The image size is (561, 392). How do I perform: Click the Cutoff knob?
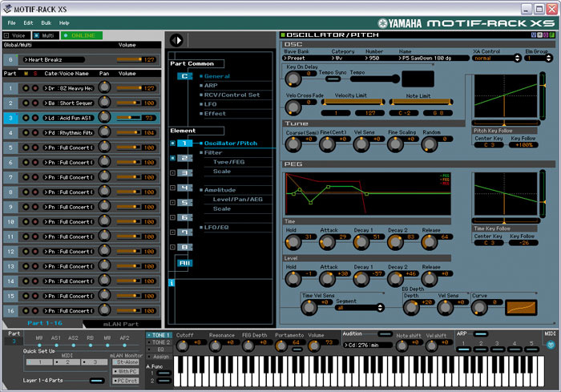pos(183,346)
